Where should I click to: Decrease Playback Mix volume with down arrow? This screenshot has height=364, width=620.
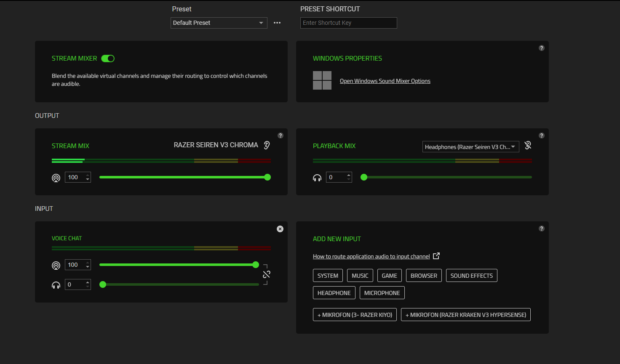[x=349, y=180]
